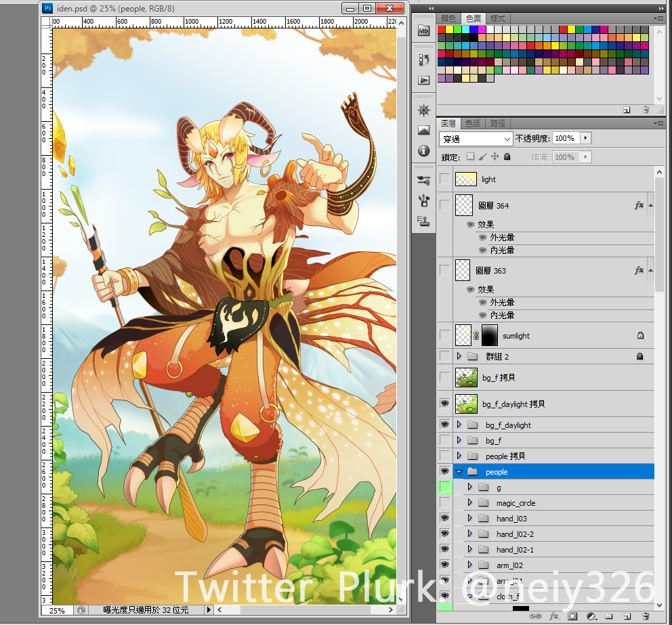Click the lock-all padlock icon
This screenshot has width=672, height=625.
click(x=507, y=156)
